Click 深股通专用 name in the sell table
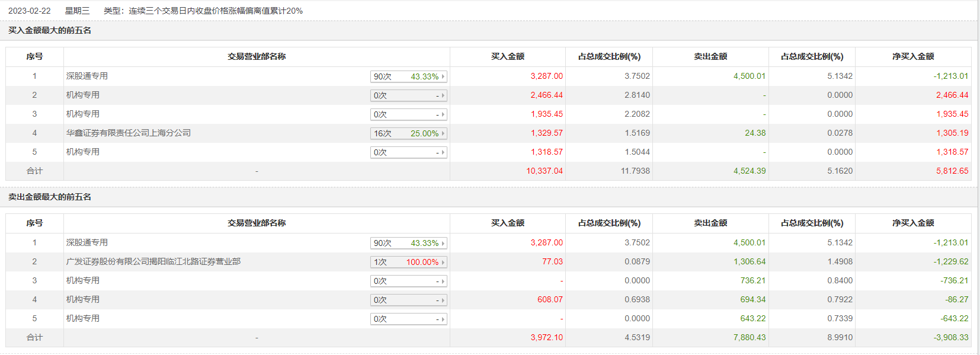This screenshot has height=355, width=980. [87, 242]
